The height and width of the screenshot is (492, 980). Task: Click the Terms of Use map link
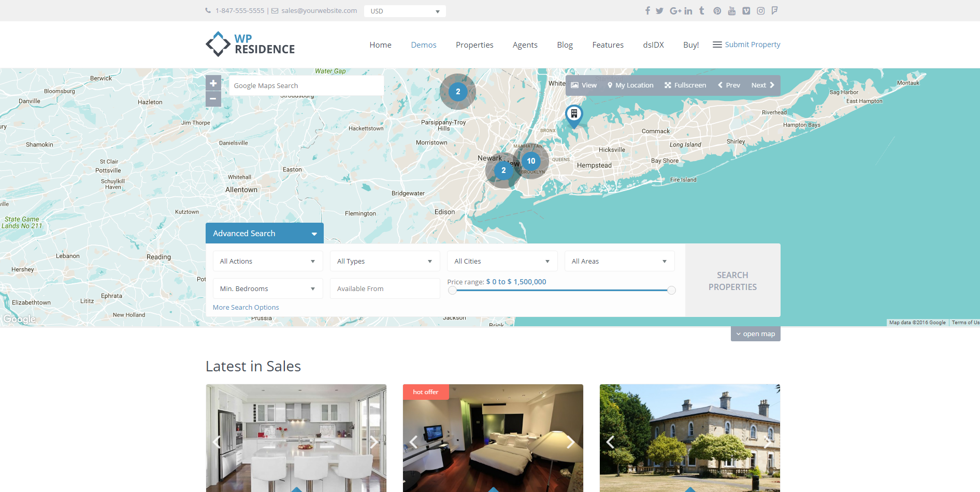click(x=965, y=322)
